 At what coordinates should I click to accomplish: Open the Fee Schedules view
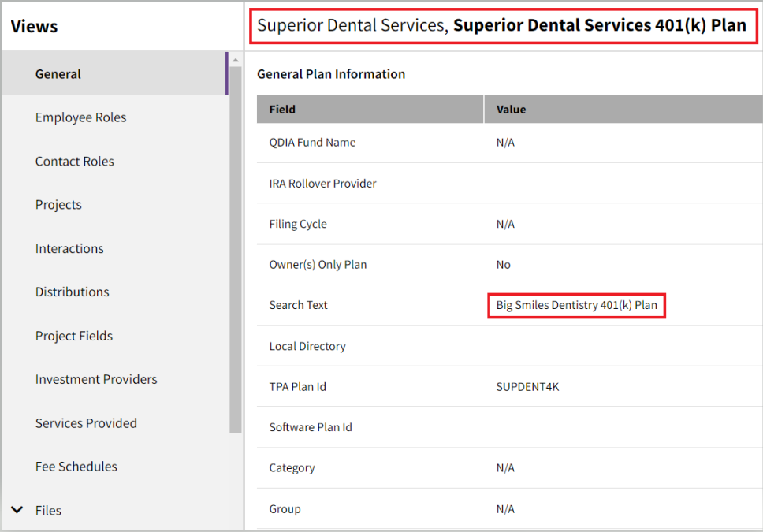[x=76, y=467]
